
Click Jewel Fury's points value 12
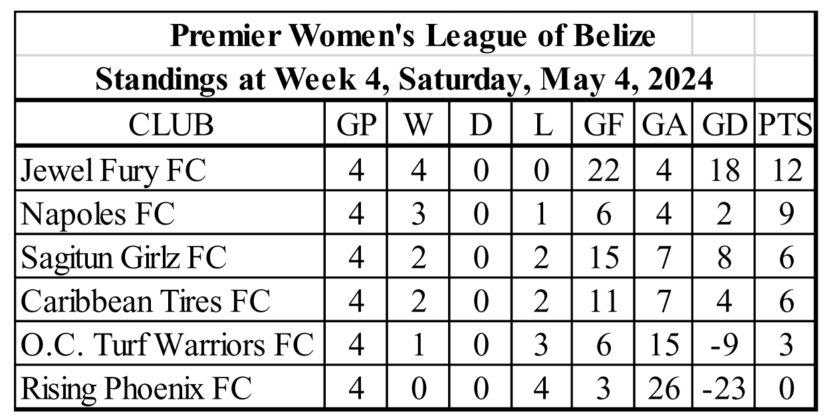coord(787,170)
